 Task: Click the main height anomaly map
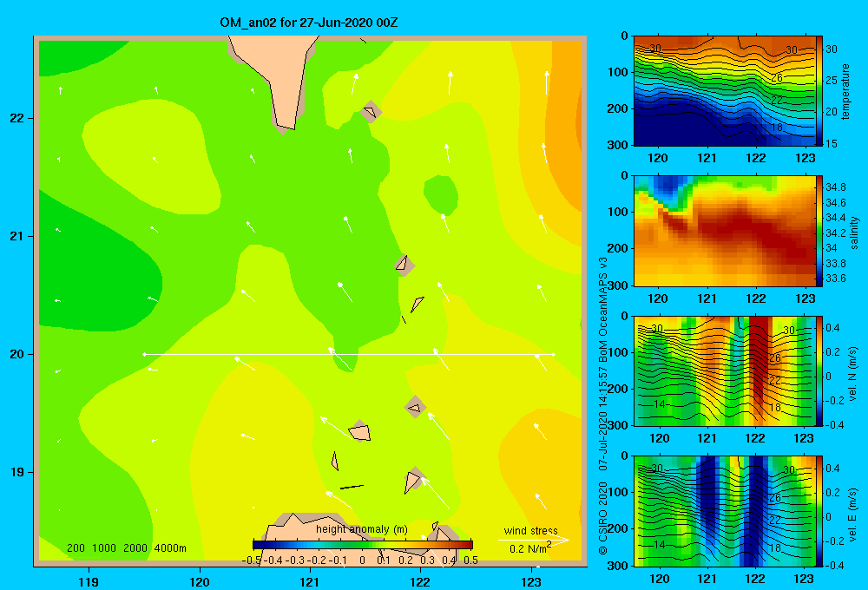click(x=310, y=300)
